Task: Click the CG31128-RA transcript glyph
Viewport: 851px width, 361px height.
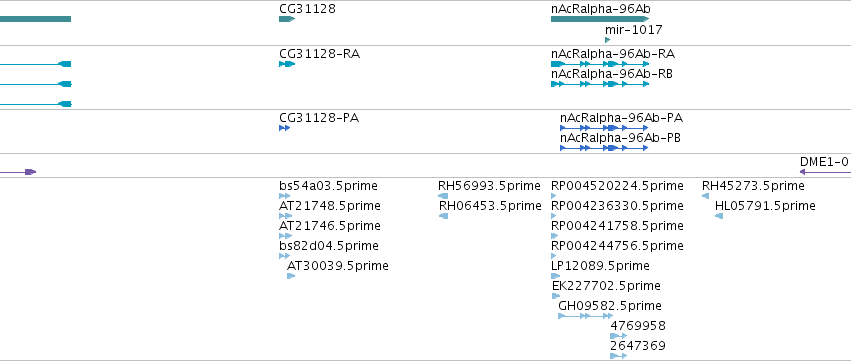Action: click(x=287, y=64)
